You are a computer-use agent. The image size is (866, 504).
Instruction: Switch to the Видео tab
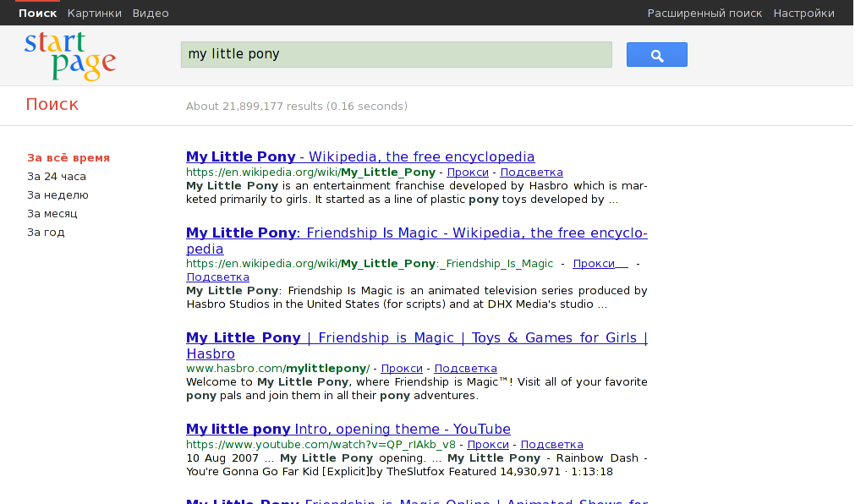[151, 13]
